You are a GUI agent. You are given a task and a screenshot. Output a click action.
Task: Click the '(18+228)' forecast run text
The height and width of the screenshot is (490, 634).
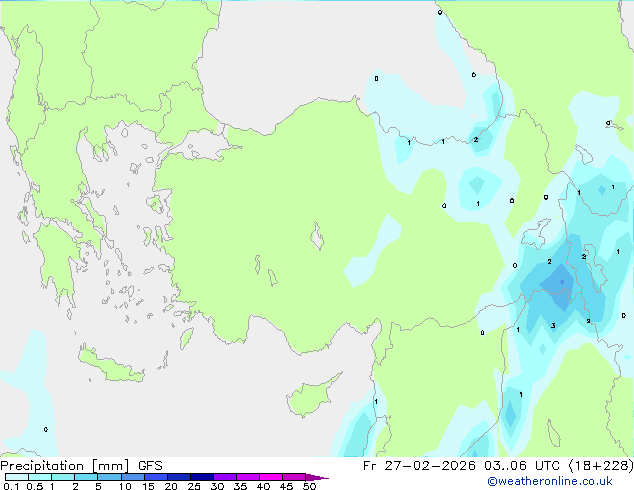pyautogui.click(x=601, y=466)
